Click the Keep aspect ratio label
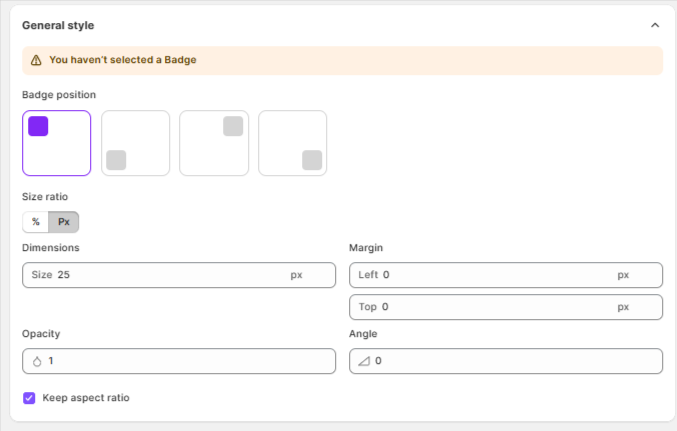The height and width of the screenshot is (431, 677). point(86,398)
